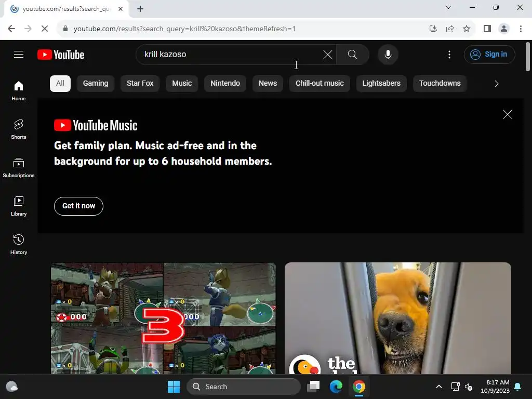The height and width of the screenshot is (399, 532).
Task: Select the Star Fox filter chip
Action: click(140, 84)
